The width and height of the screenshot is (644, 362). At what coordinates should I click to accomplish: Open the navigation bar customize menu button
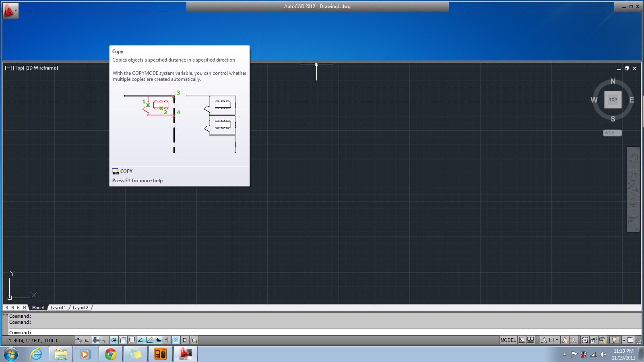637,229
